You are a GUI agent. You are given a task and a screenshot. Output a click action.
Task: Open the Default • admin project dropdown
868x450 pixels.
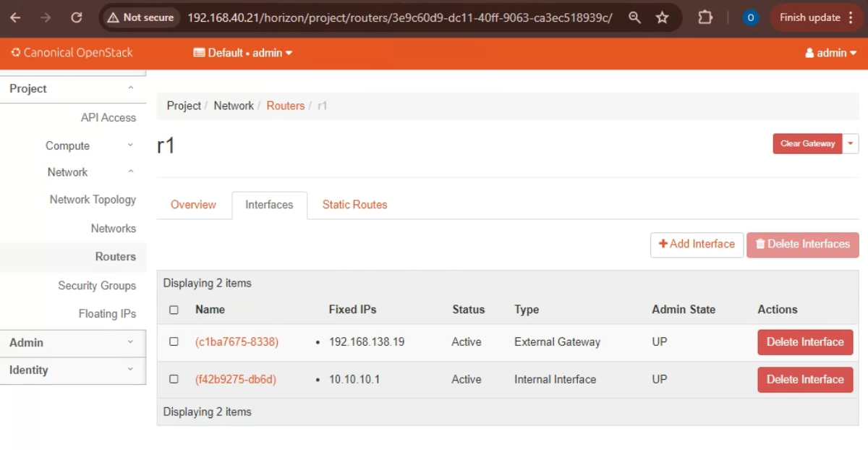[x=243, y=53]
